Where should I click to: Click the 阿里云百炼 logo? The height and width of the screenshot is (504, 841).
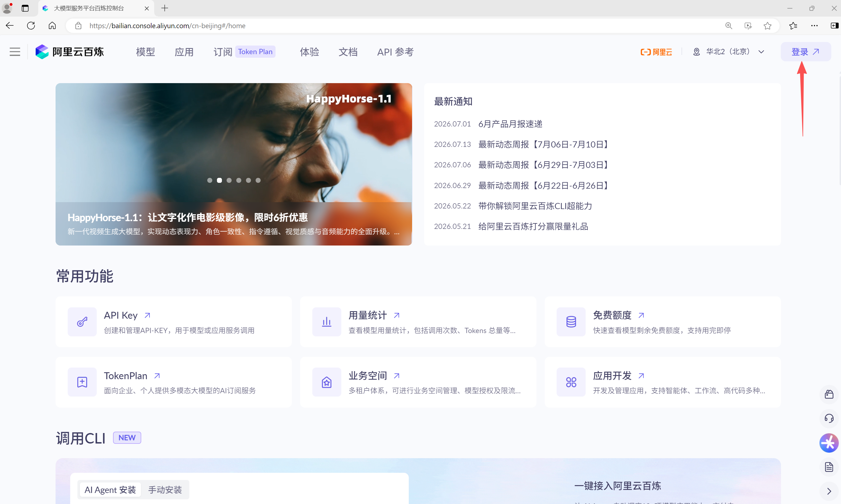click(x=70, y=52)
